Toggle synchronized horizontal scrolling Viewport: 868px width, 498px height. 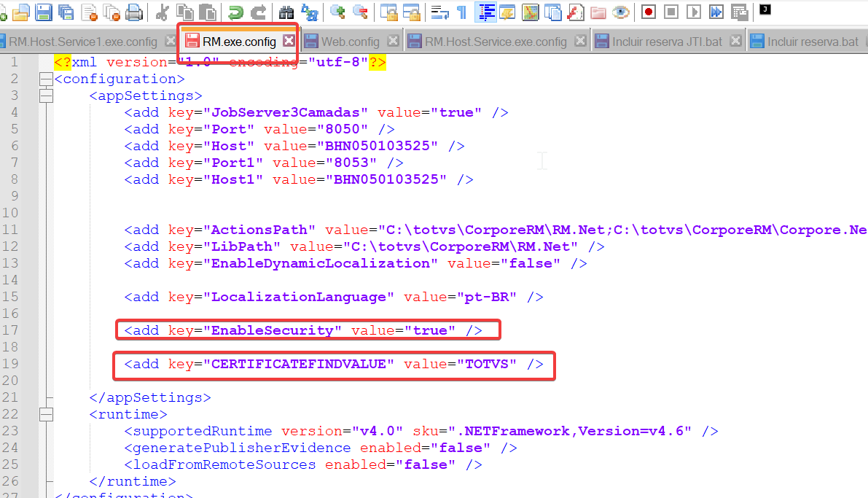click(411, 12)
